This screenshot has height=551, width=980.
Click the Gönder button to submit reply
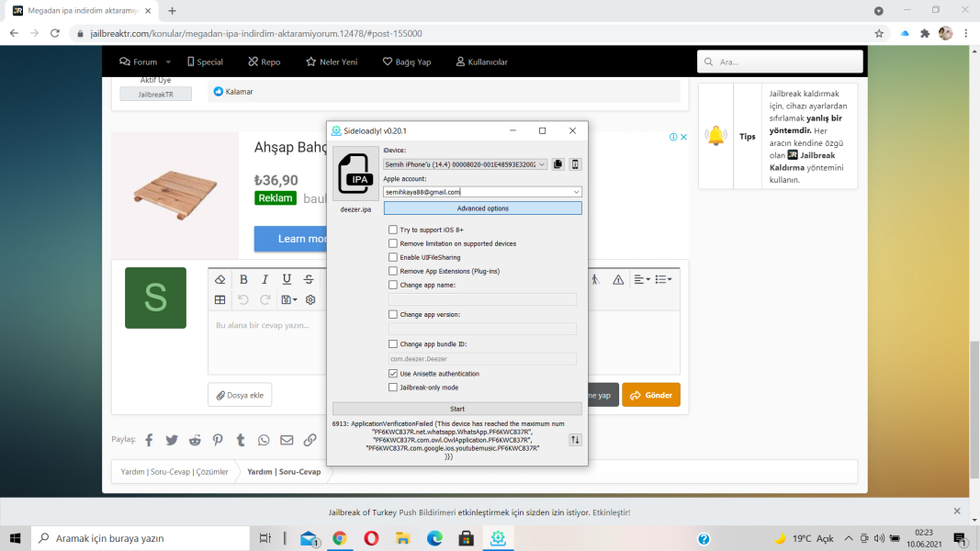click(x=650, y=395)
